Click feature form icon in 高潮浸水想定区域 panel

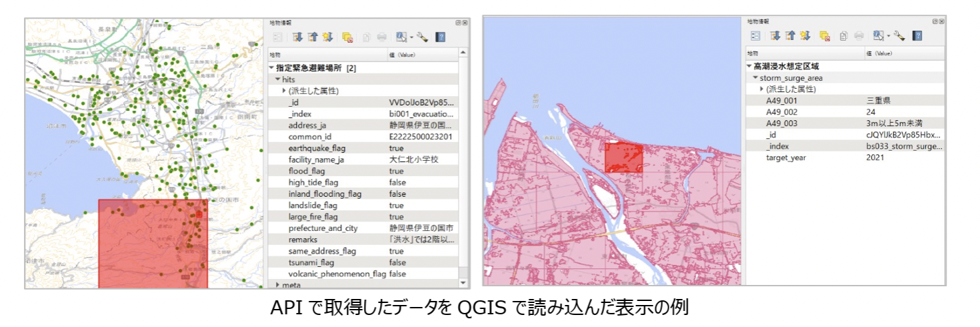tap(755, 36)
